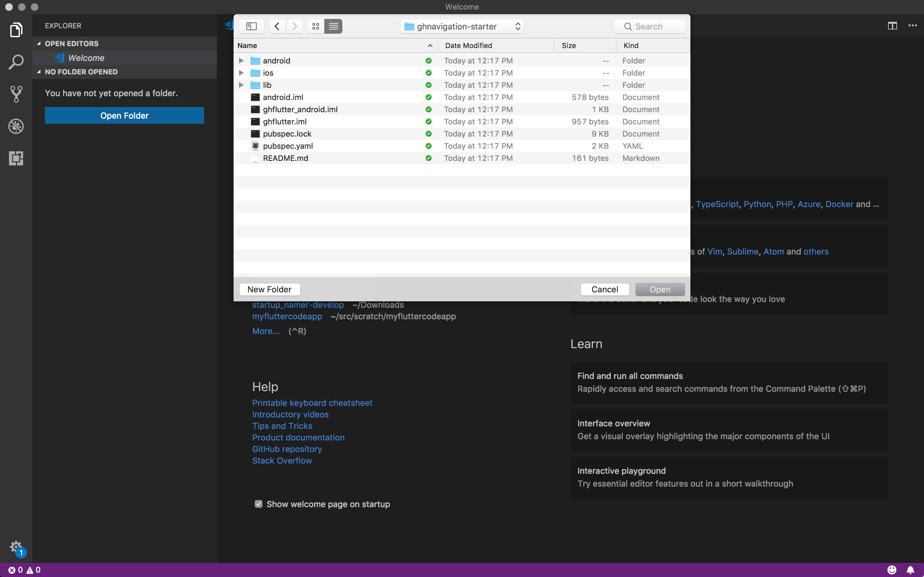Image resolution: width=924 pixels, height=577 pixels.
Task: Switch the file dialog to icon view
Action: pos(315,26)
